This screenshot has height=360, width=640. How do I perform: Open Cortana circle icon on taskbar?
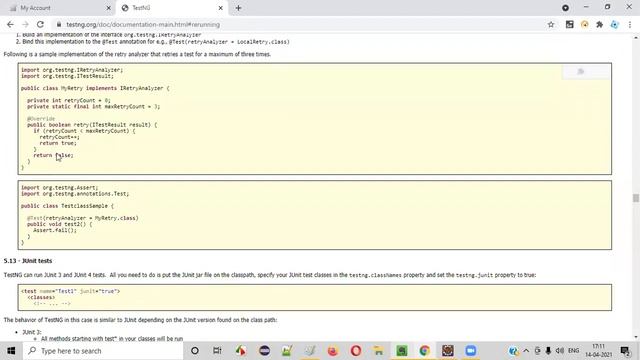pos(195,351)
